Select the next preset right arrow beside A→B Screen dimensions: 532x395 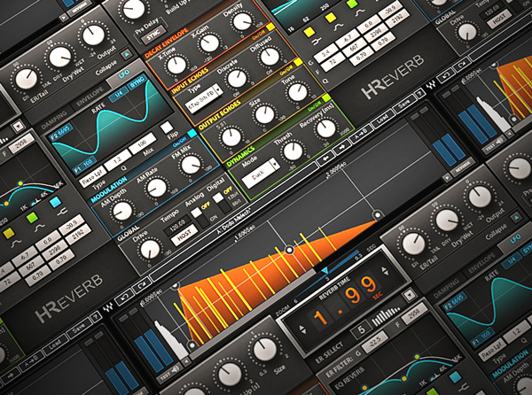coord(341,148)
